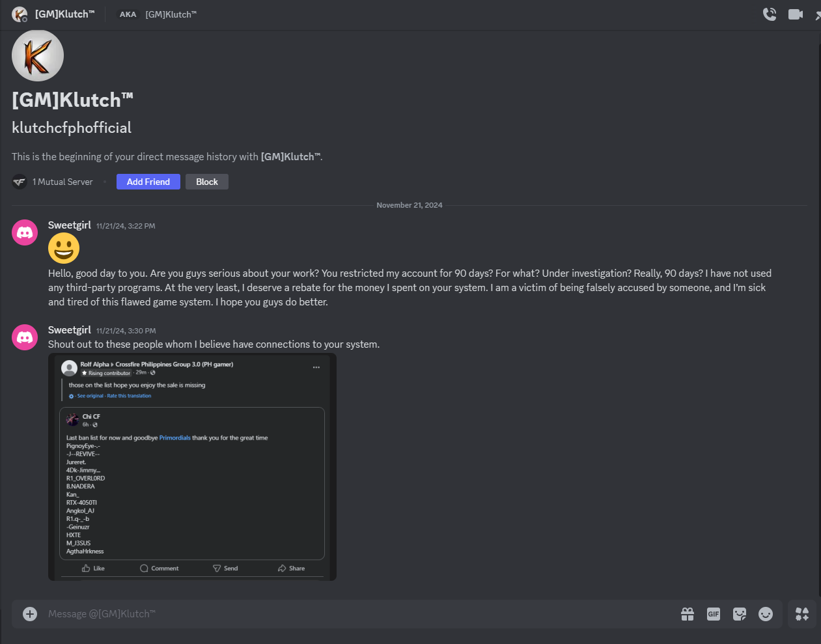The width and height of the screenshot is (821, 644).
Task: View the 1 Mutual Server link
Action: (x=63, y=182)
